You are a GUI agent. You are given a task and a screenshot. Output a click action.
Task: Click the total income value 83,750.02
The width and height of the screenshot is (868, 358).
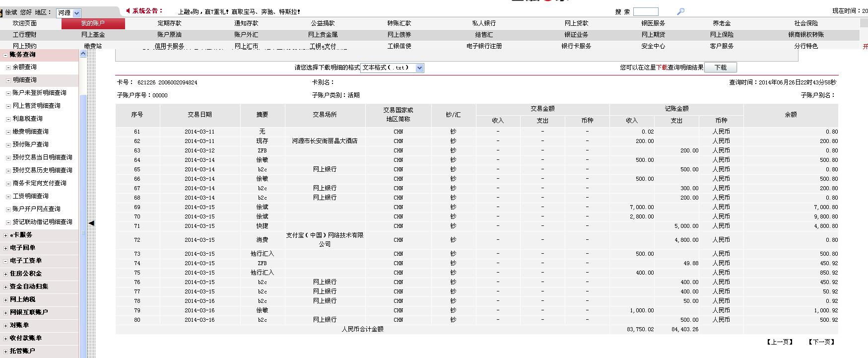coord(640,329)
